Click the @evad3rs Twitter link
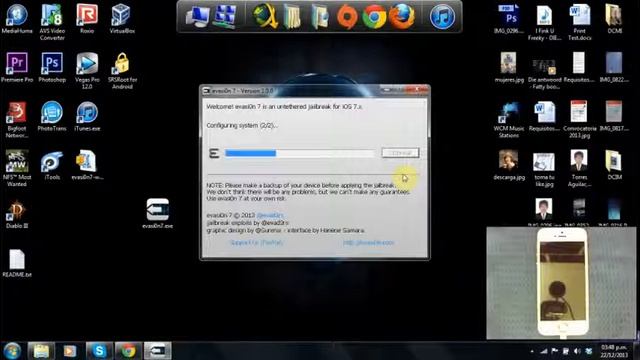 (270, 215)
